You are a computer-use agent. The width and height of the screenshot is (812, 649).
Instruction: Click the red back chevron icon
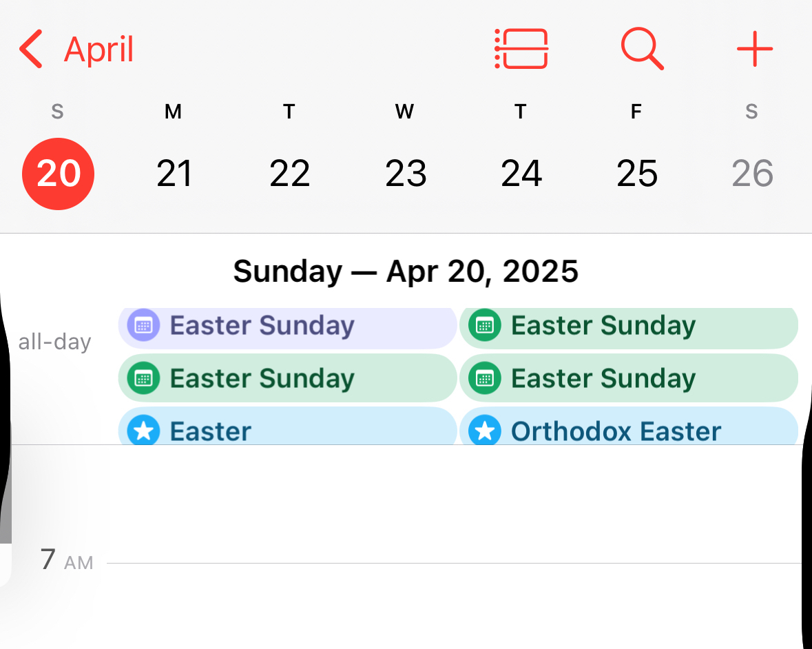[x=32, y=50]
